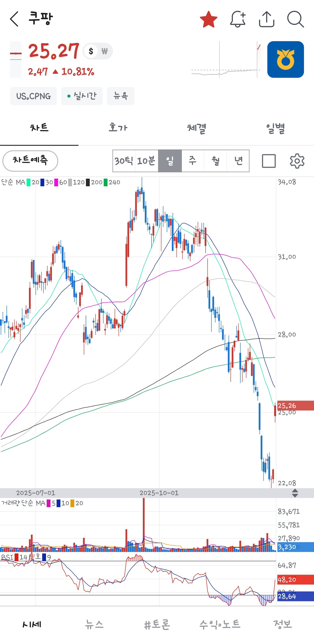Open the mini intraday chart thumbnail
The image size is (314, 644).
[x=226, y=59]
